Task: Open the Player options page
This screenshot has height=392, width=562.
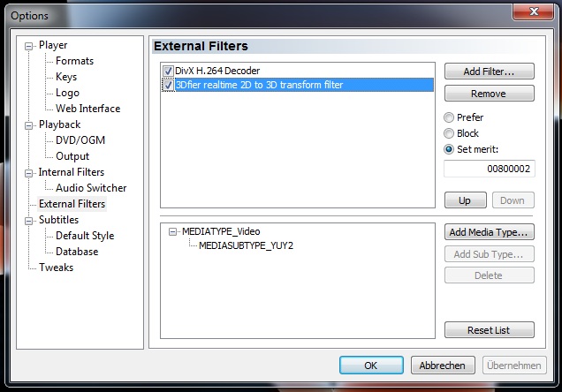Action: (53, 45)
